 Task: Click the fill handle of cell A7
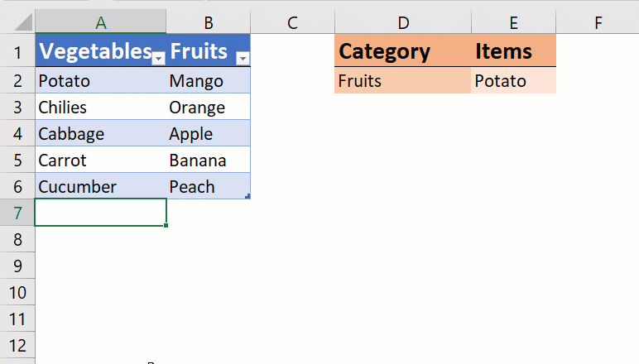pyautogui.click(x=166, y=225)
